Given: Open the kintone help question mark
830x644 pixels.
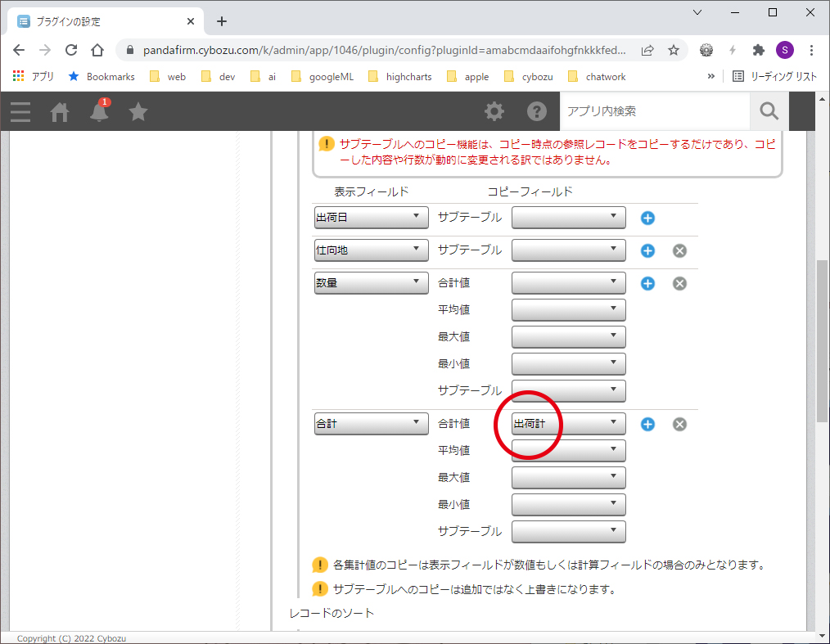Looking at the screenshot, I should point(537,111).
